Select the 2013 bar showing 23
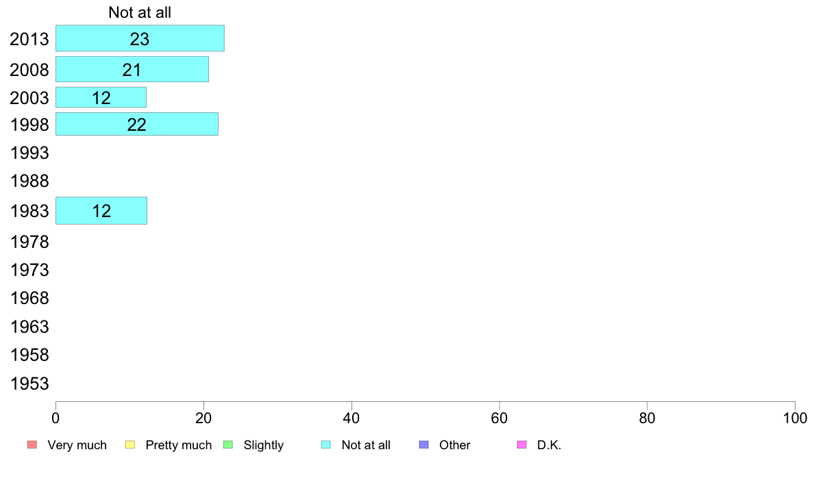The width and height of the screenshot is (814, 504). coord(140,38)
